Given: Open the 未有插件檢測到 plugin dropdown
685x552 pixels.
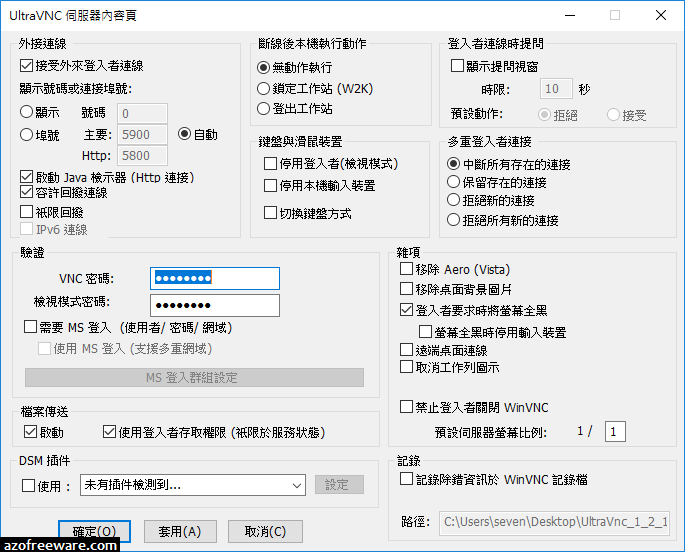Looking at the screenshot, I should [x=193, y=485].
